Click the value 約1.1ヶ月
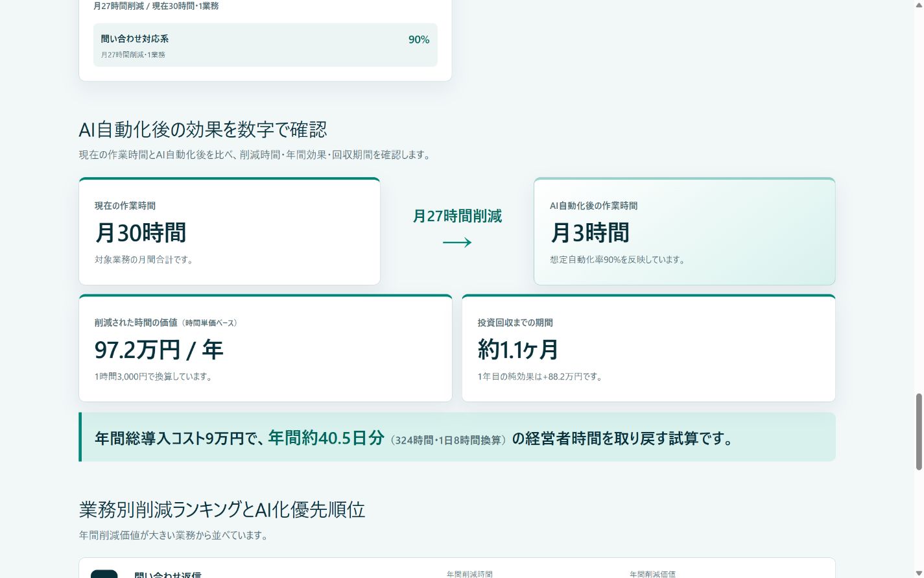Image resolution: width=924 pixels, height=578 pixels. pyautogui.click(x=518, y=350)
